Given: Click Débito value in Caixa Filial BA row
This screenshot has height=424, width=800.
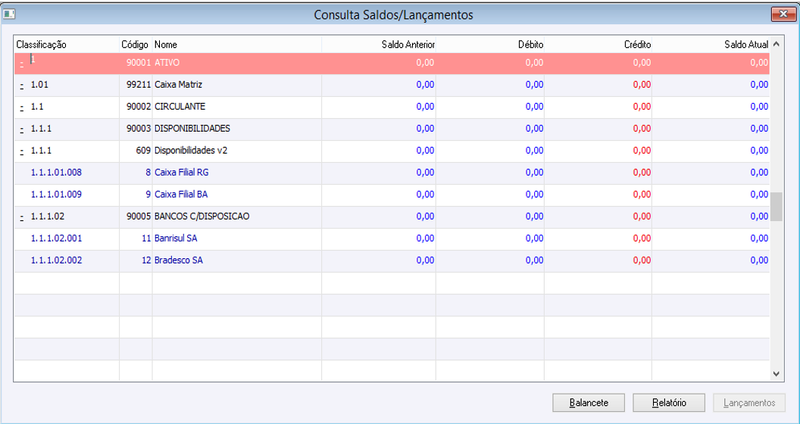Looking at the screenshot, I should coord(534,194).
